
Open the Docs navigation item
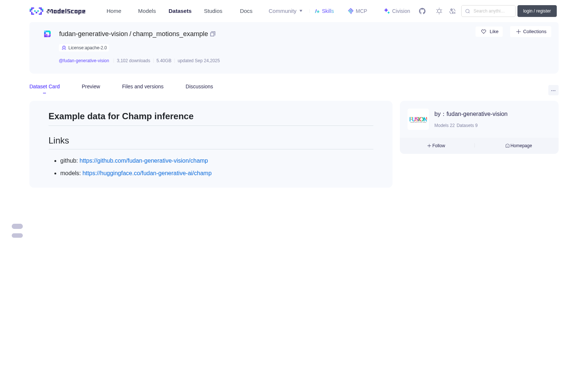coord(246,11)
